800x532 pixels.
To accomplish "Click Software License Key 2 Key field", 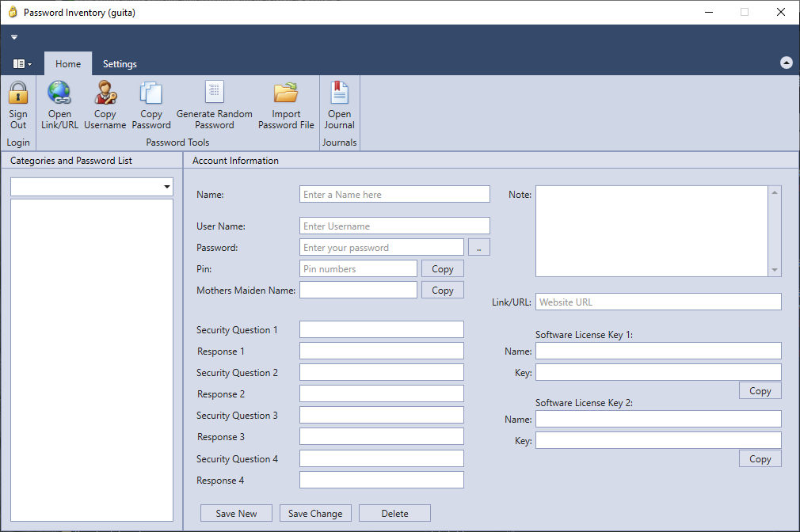I will coord(658,440).
